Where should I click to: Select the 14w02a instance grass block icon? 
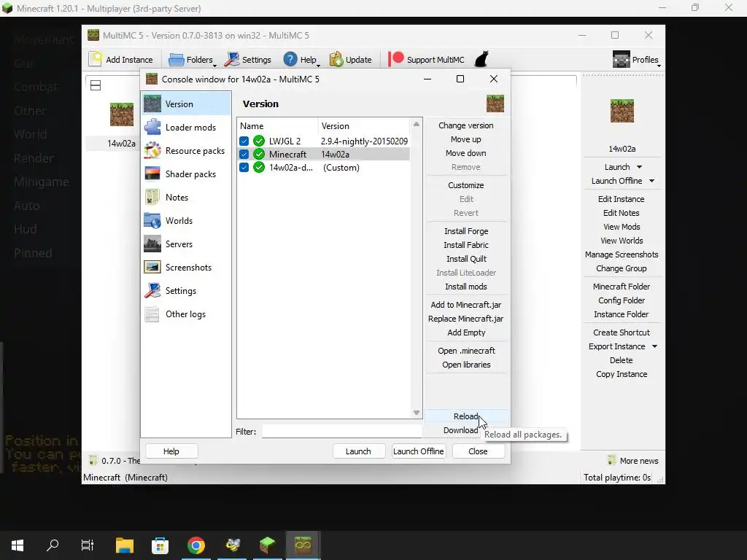click(122, 114)
